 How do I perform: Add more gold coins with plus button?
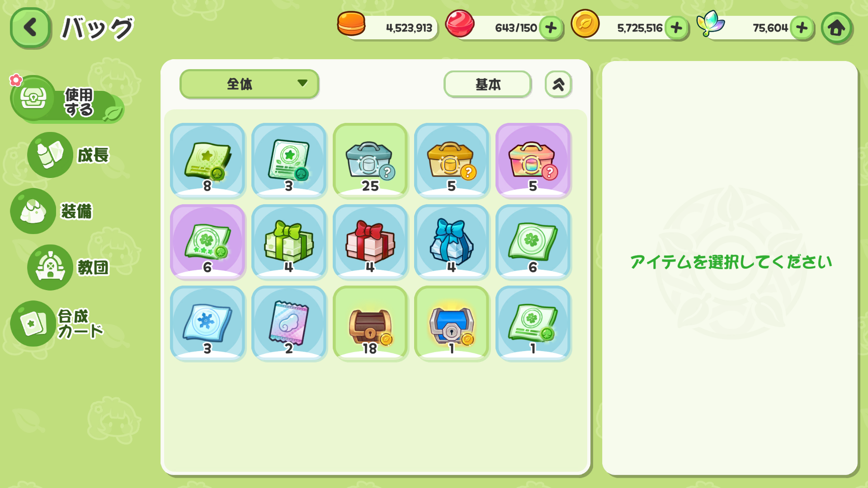pos(676,28)
